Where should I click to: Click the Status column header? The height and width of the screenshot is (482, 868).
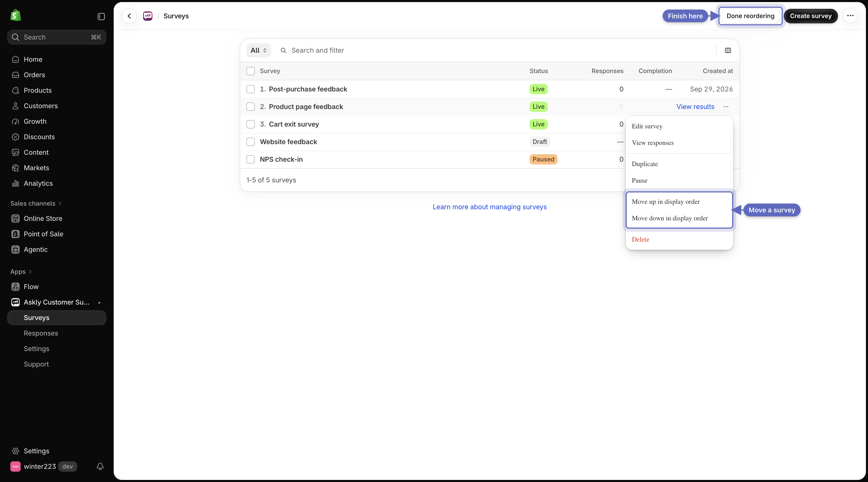[538, 71]
